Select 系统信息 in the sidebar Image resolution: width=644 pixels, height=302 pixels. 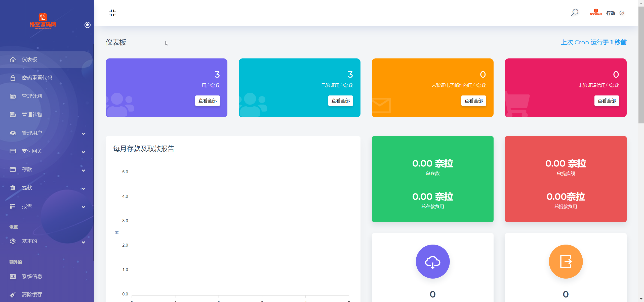46,277
